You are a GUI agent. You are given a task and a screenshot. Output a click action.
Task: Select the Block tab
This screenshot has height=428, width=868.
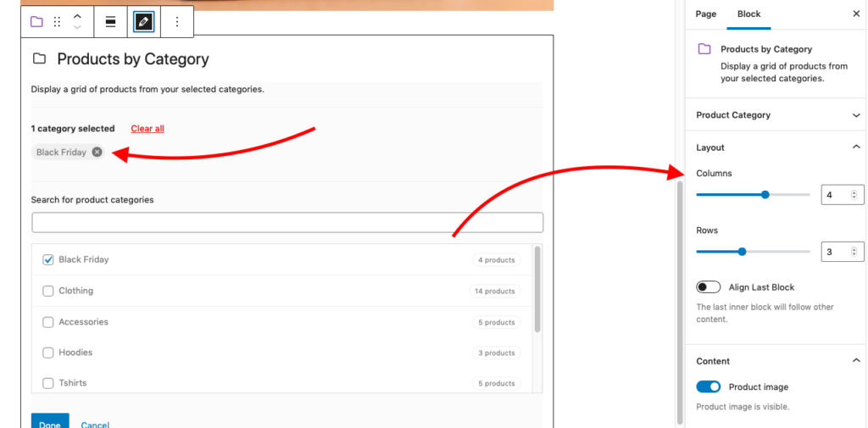(x=749, y=14)
